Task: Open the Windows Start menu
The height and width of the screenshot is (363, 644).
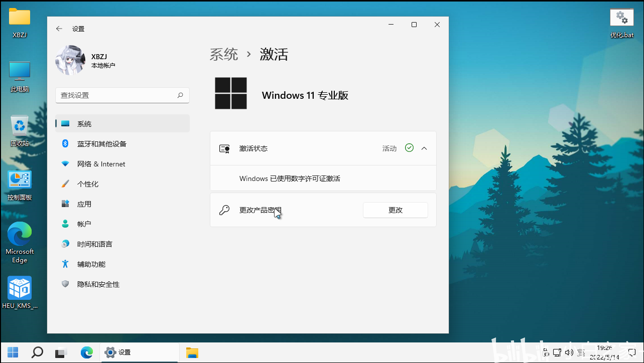Action: 13,352
